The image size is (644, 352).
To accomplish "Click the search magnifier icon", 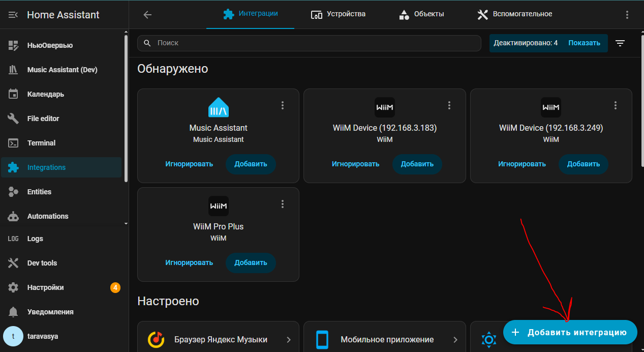I will tap(147, 43).
